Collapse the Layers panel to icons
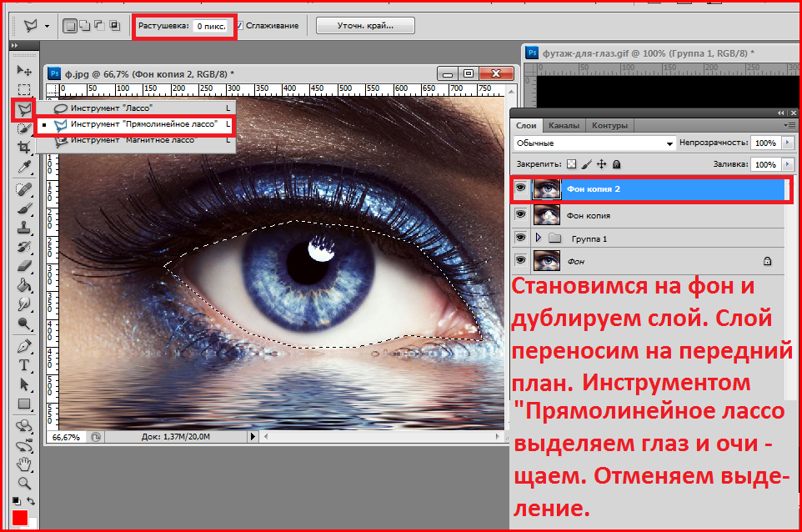Viewport: 802px width, 532px height. (780, 113)
